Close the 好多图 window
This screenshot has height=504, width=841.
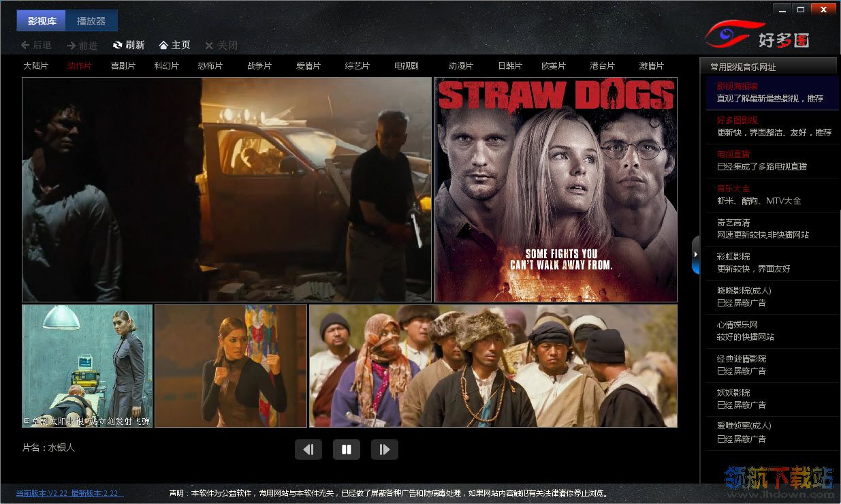[823, 10]
